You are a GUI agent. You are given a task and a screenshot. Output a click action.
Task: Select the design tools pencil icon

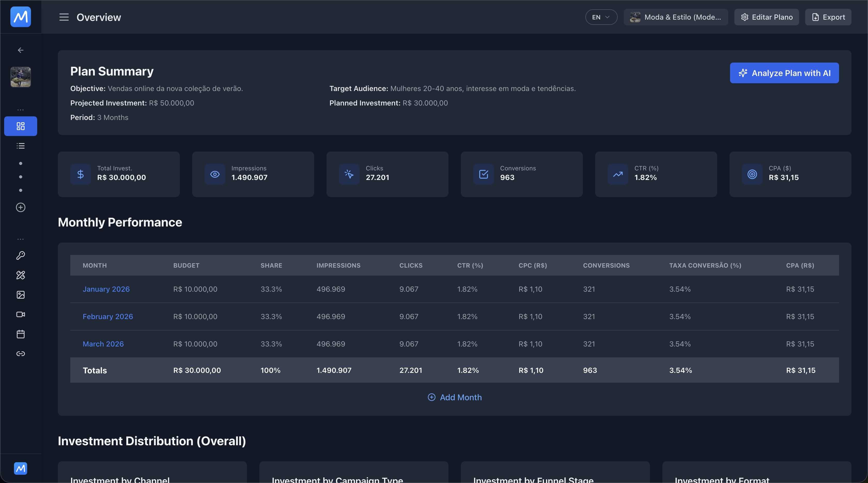(20, 275)
